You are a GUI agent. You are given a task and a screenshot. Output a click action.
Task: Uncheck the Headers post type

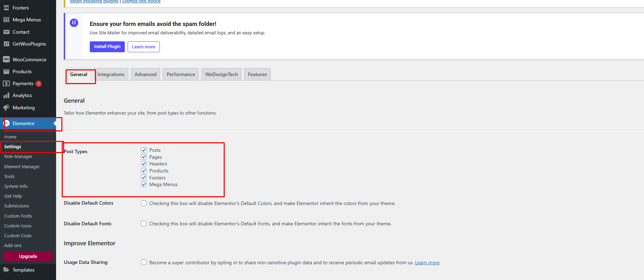click(x=144, y=164)
